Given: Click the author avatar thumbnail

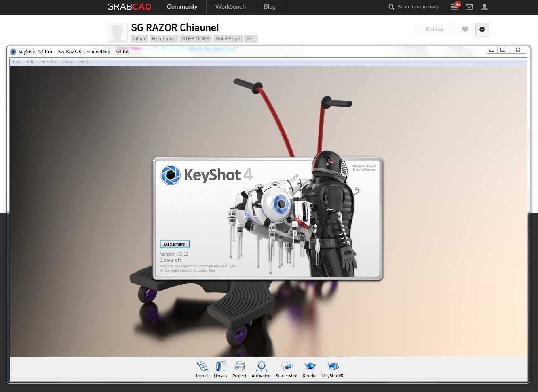Looking at the screenshot, I should pos(117,32).
